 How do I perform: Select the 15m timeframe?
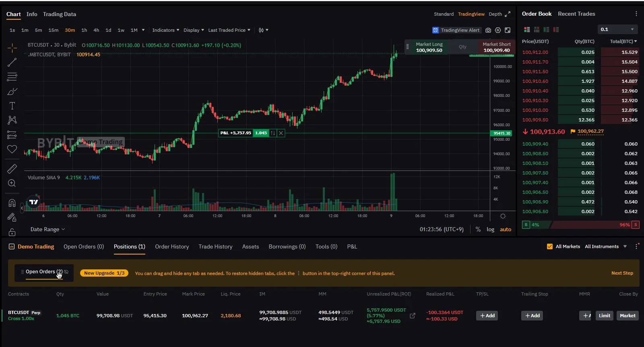(x=53, y=30)
